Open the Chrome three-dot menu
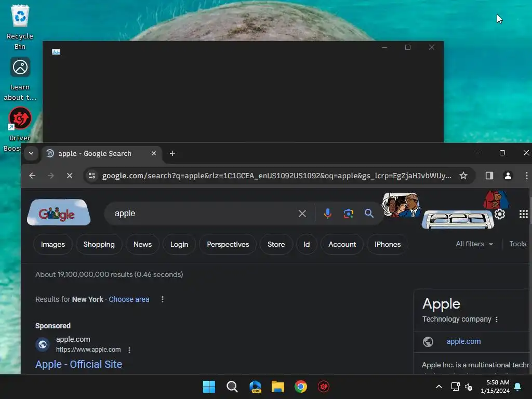532x399 pixels. 526,176
